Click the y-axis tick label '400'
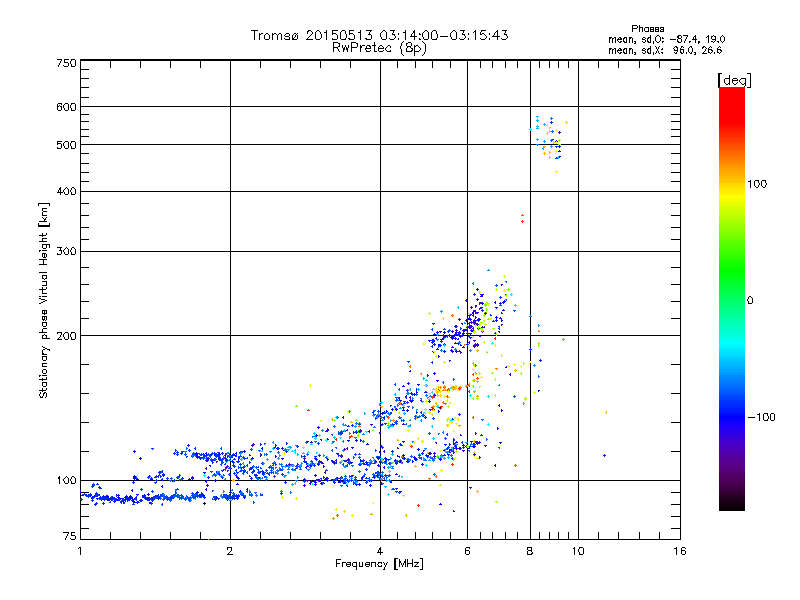800x600 pixels. (x=66, y=192)
